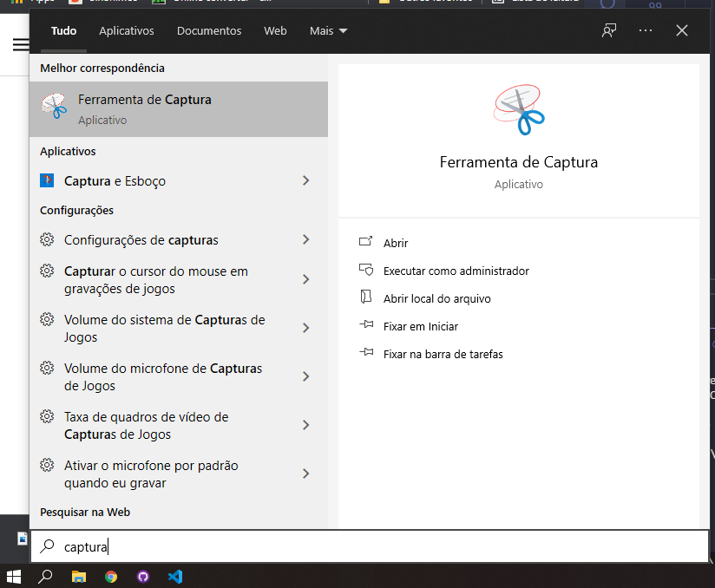
Task: Open the Windows Start button
Action: coord(14,577)
